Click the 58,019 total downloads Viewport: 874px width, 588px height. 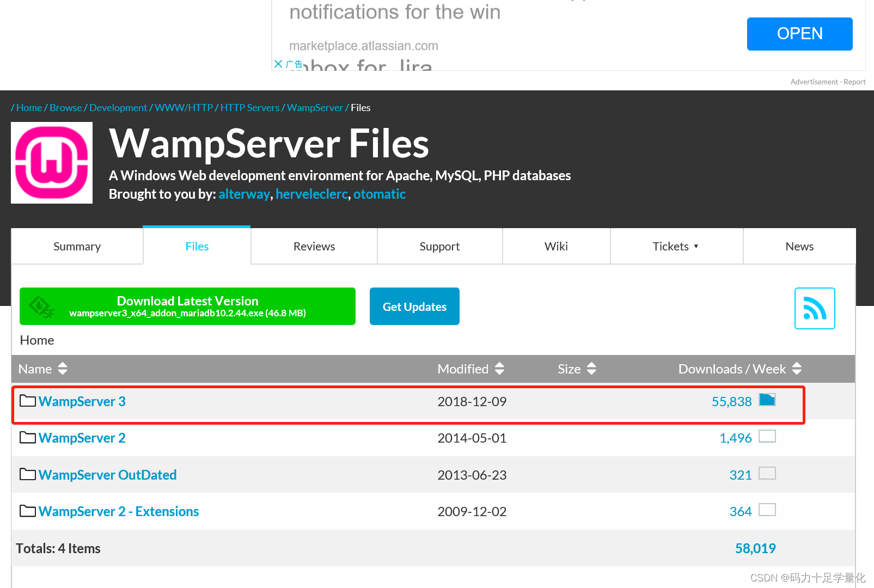pyautogui.click(x=755, y=548)
